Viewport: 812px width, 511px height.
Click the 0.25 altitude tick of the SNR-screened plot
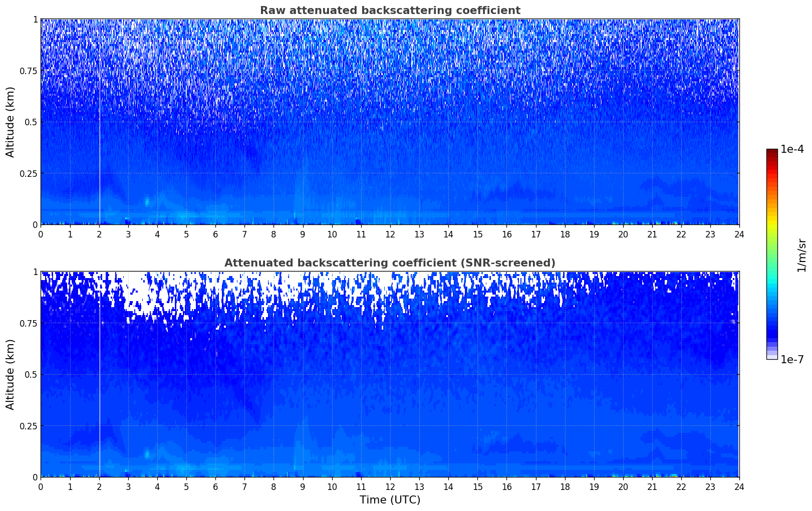pyautogui.click(x=28, y=426)
